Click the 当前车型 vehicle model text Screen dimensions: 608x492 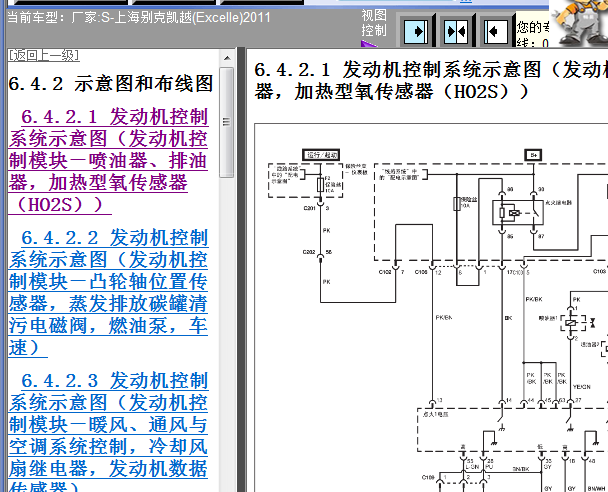(x=139, y=17)
